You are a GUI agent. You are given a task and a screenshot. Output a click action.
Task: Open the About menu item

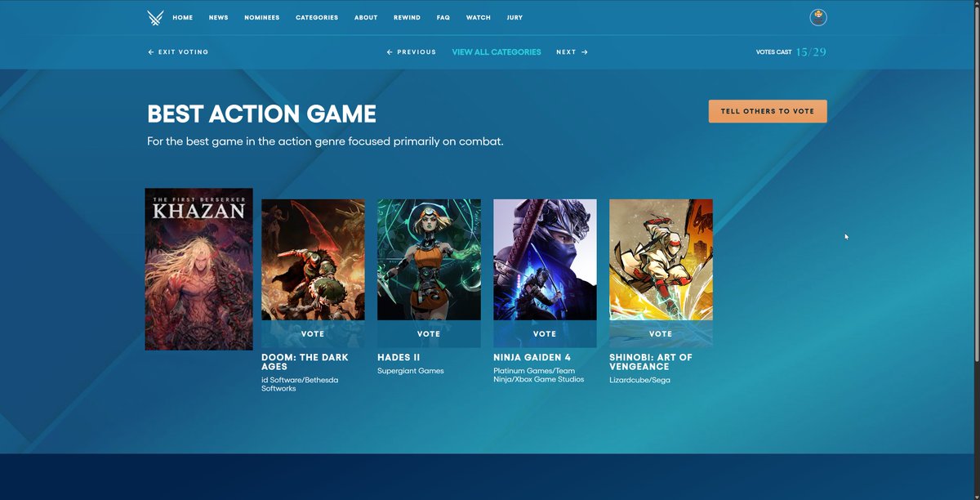click(366, 17)
